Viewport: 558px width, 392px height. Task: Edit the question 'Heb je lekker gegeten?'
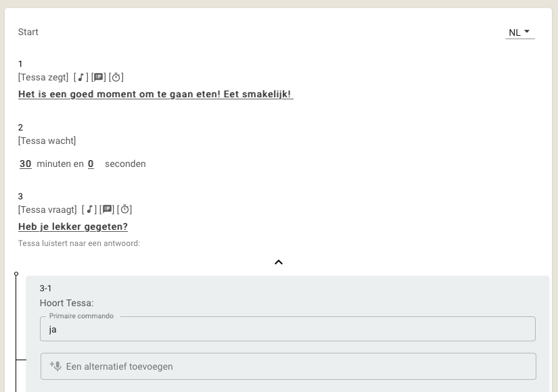(x=73, y=226)
